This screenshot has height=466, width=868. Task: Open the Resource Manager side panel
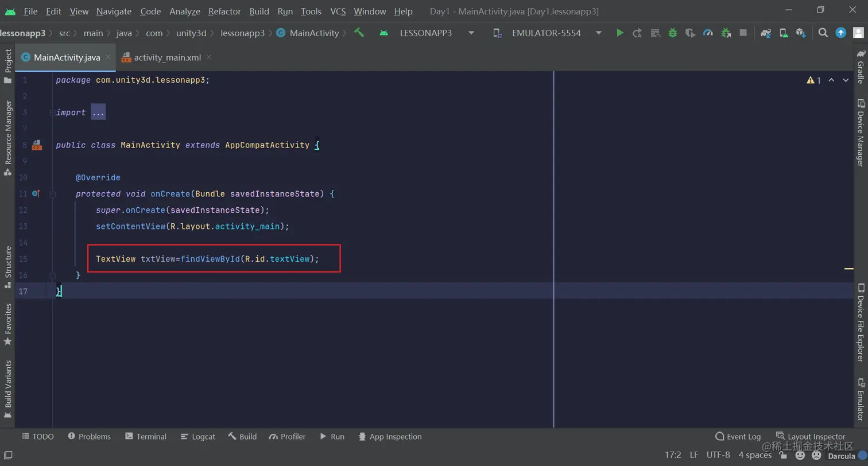[x=7, y=138]
